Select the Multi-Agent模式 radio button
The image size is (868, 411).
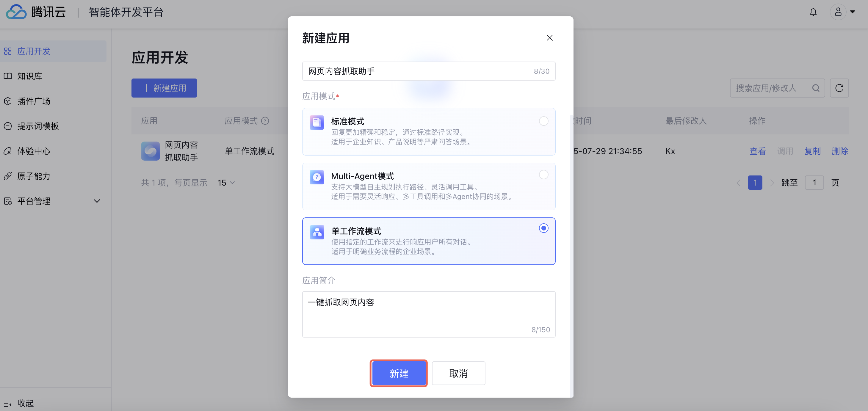(x=543, y=175)
